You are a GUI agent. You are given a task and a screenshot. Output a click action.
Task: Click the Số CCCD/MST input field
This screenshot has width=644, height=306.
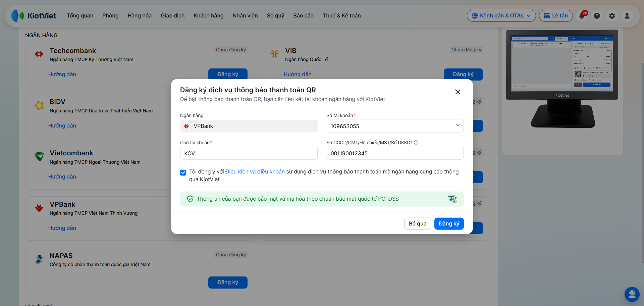395,153
